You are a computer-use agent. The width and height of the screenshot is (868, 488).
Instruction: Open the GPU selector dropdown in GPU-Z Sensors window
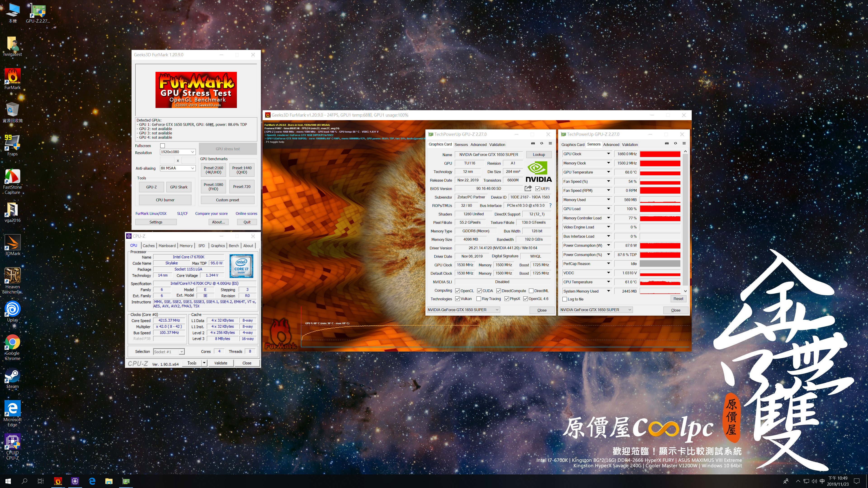[596, 310]
